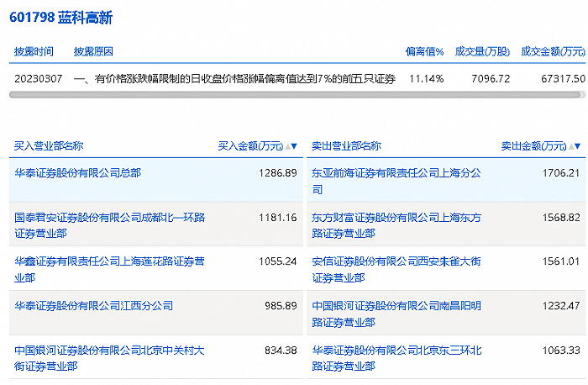Viewport: 588px width, 385px height.
Task: Open 华泰证券股份有限公司总部 buyer link
Action: click(x=77, y=173)
